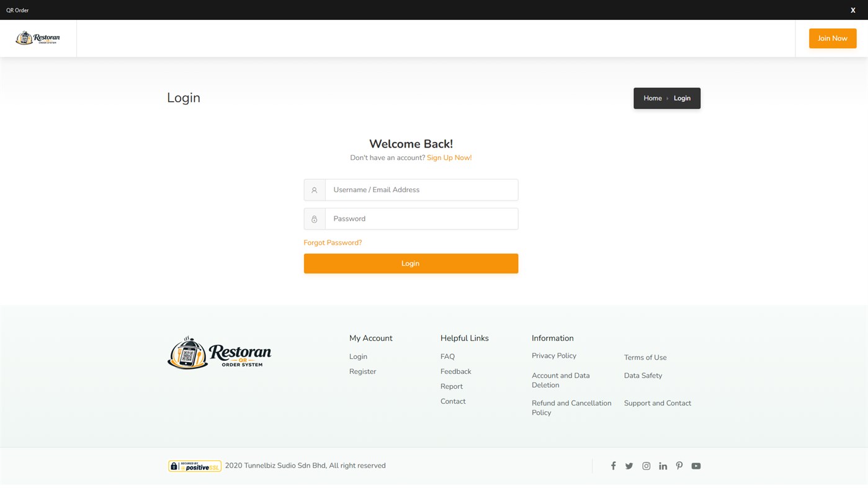Viewport: 868px width, 488px height.
Task: Open the Support and Contact link
Action: pyautogui.click(x=658, y=403)
